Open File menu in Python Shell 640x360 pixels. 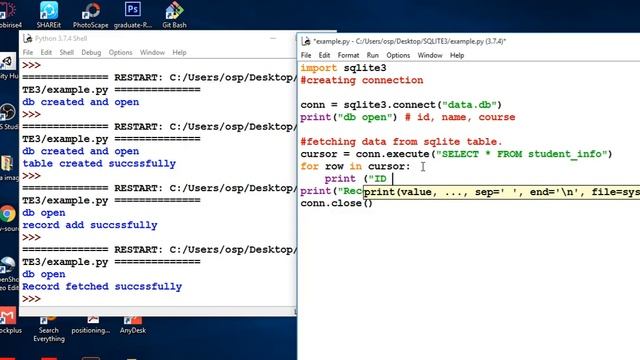[28, 52]
